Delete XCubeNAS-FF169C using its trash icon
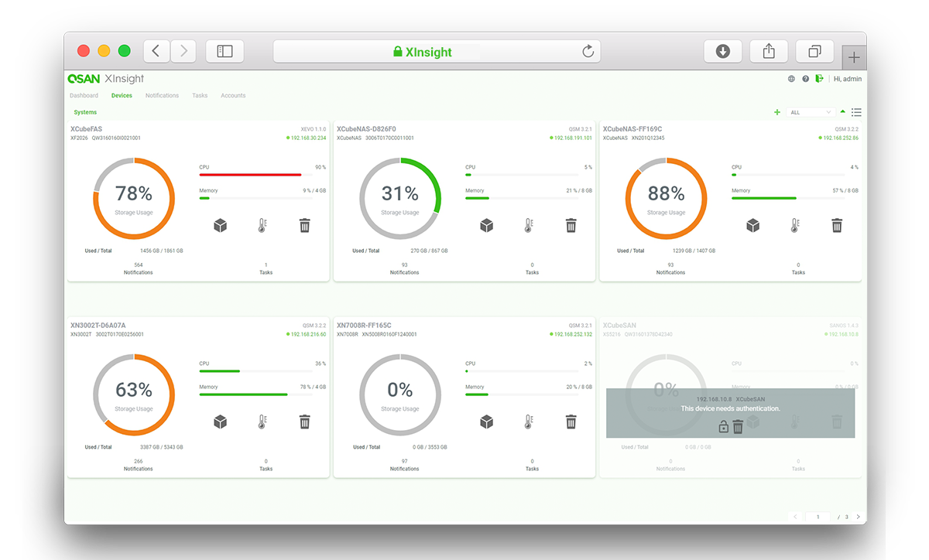The width and height of the screenshot is (929, 560). click(x=837, y=225)
